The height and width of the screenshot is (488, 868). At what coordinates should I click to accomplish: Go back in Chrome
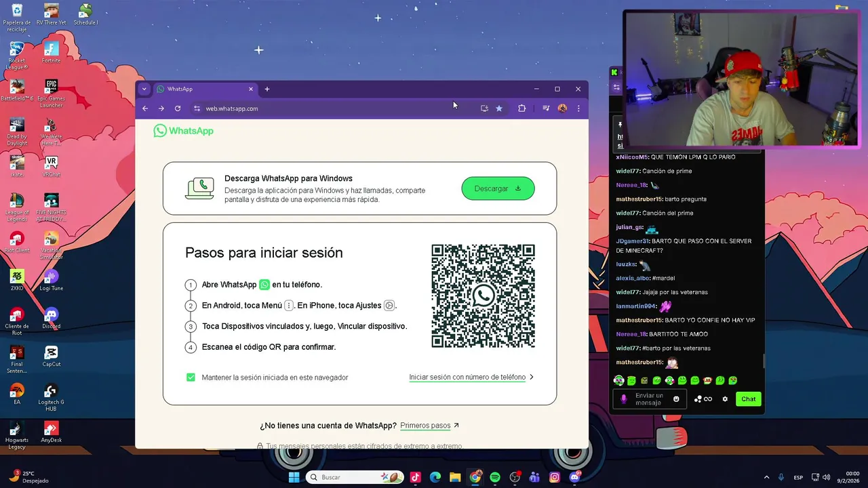[x=145, y=108]
